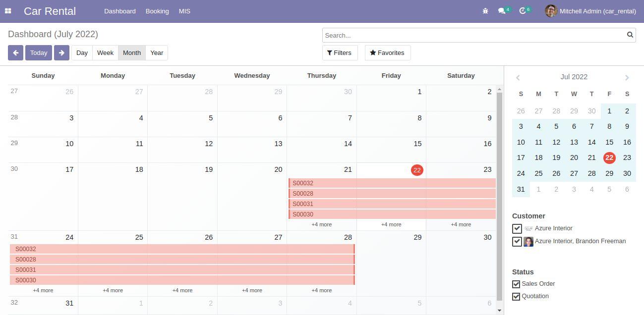Expand +4 more on Sunday 24
The image size is (644, 315).
click(43, 290)
